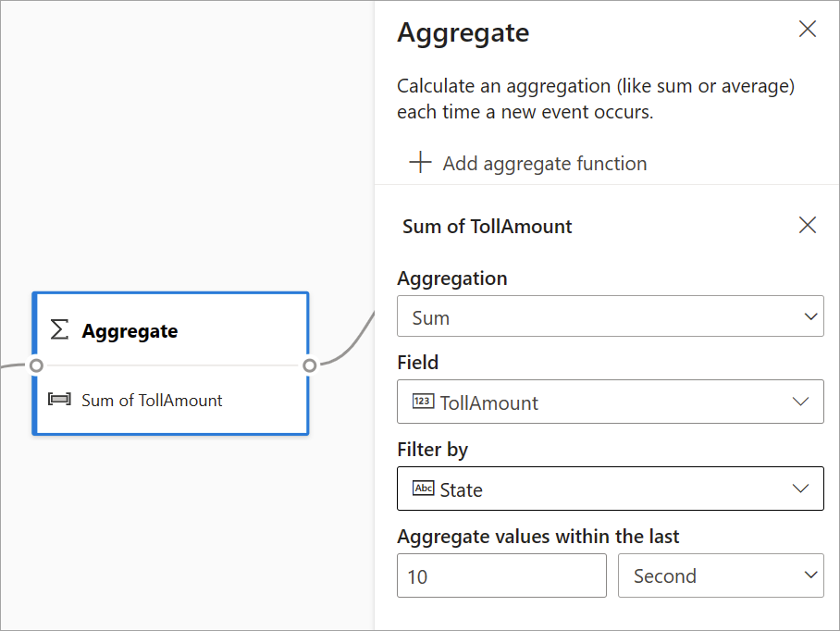
Task: Open the Aggregation Sum dropdown
Action: point(610,316)
